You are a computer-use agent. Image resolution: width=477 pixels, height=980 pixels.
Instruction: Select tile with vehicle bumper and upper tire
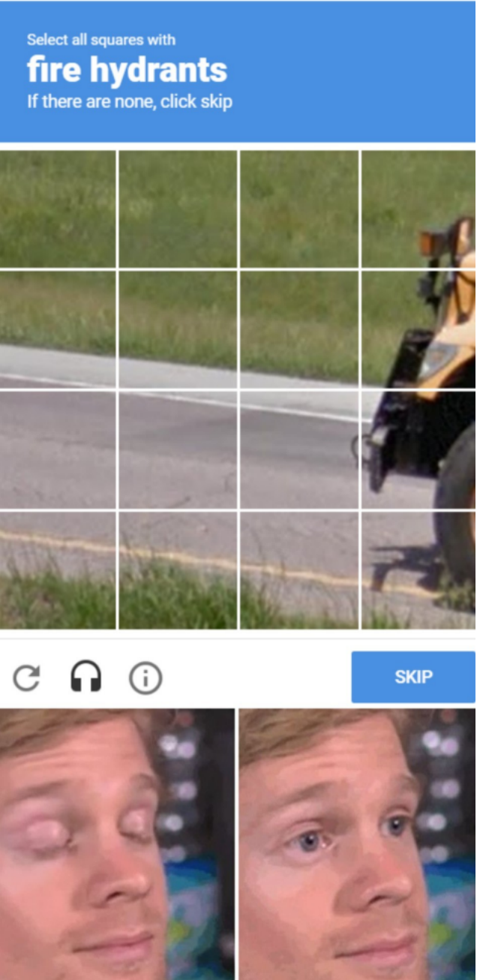418,449
